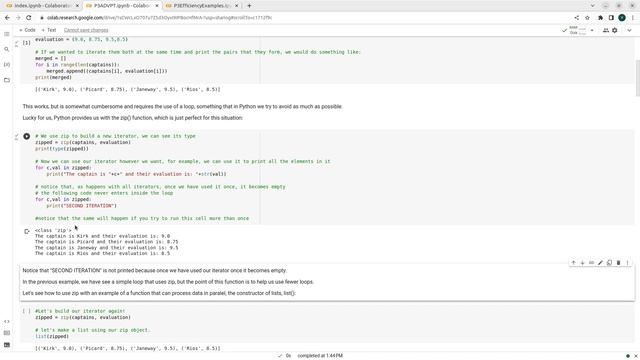Viewport: 640px width, 360px height.
Task: Click output line 'The captain is Kirk'
Action: tap(102, 236)
